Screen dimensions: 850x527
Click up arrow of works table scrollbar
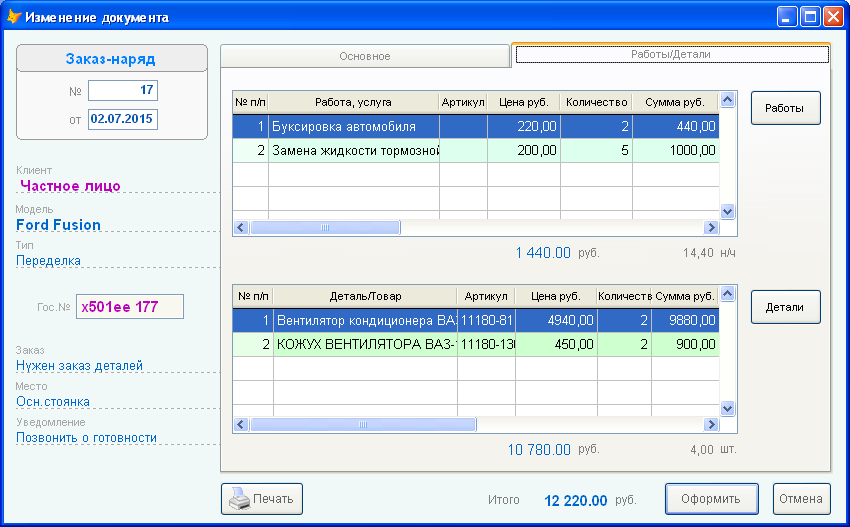click(727, 100)
